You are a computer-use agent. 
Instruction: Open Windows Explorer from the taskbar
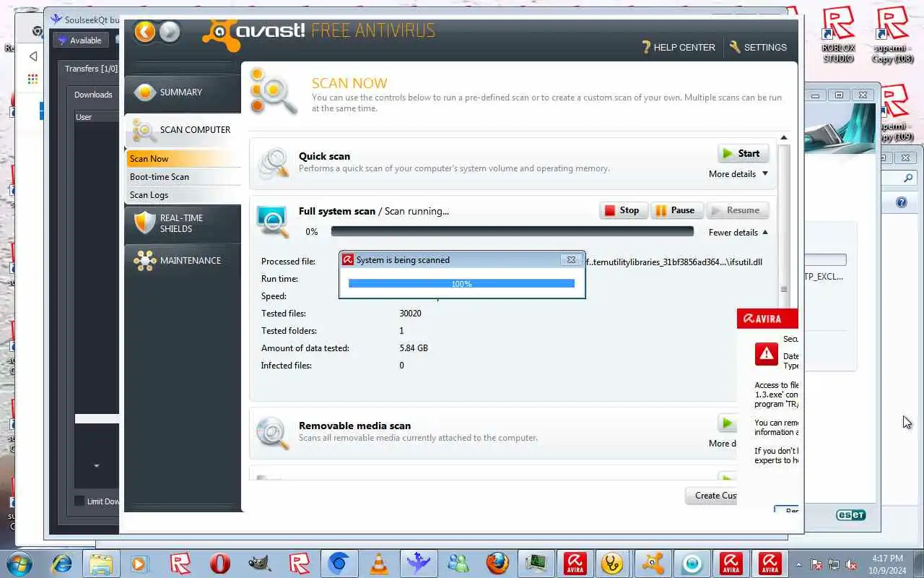click(101, 564)
